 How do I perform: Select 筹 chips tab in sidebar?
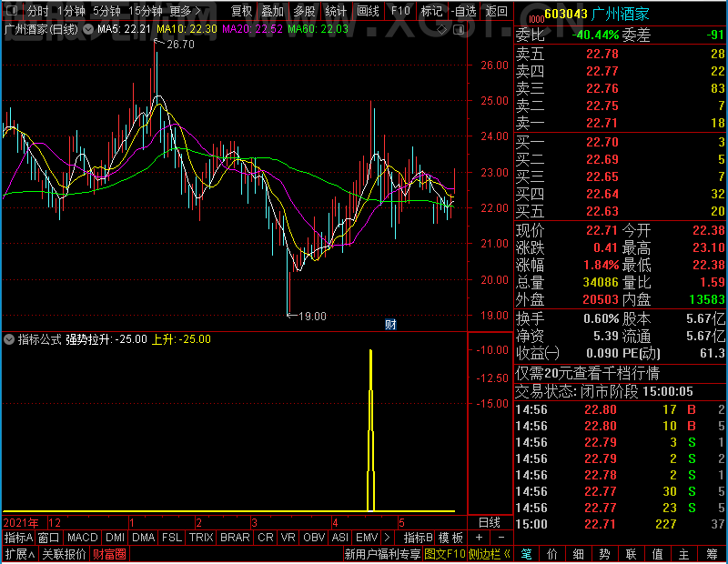pos(713,554)
